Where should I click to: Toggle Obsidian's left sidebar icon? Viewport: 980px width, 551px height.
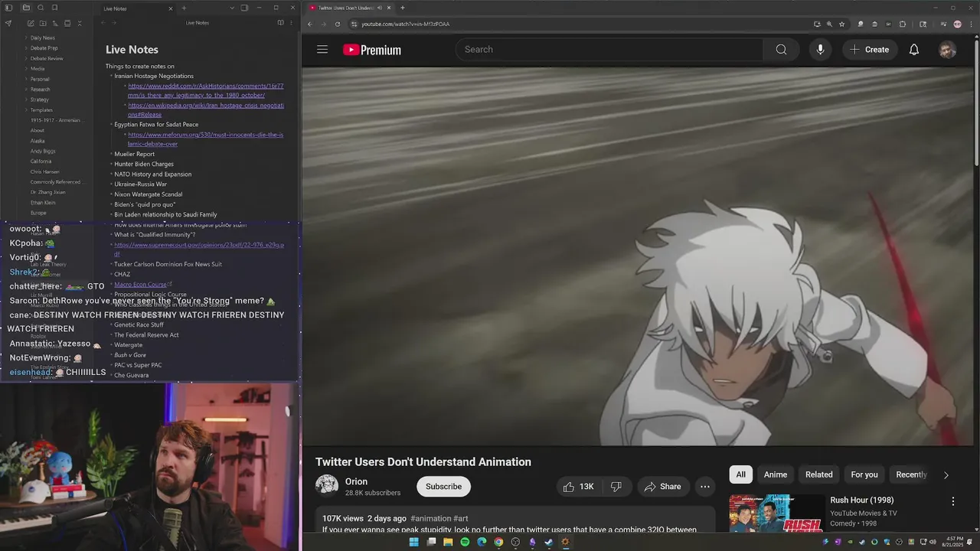coord(9,8)
